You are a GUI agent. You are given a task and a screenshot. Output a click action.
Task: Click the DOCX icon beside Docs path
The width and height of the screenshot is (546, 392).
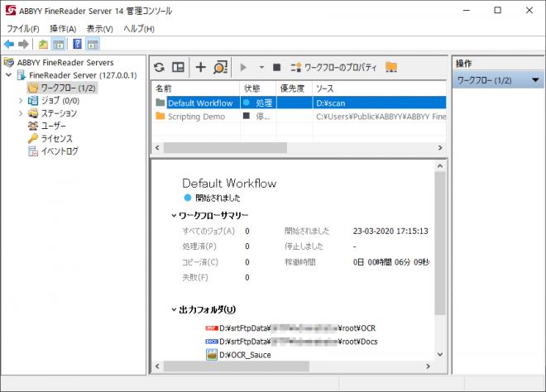coord(211,342)
